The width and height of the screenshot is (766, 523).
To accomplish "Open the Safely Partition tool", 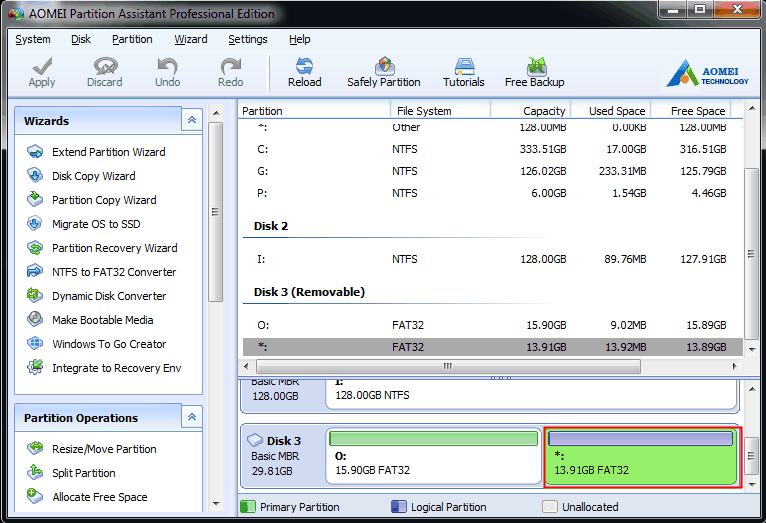I will point(383,72).
